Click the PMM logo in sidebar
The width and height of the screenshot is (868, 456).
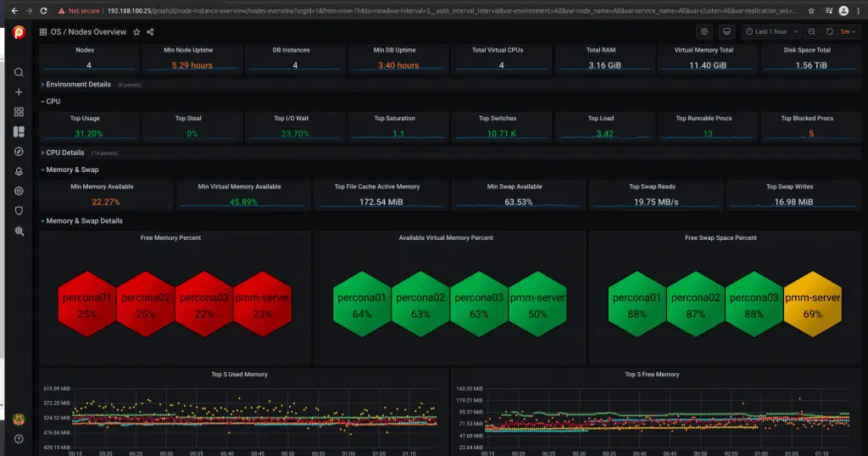tap(19, 33)
